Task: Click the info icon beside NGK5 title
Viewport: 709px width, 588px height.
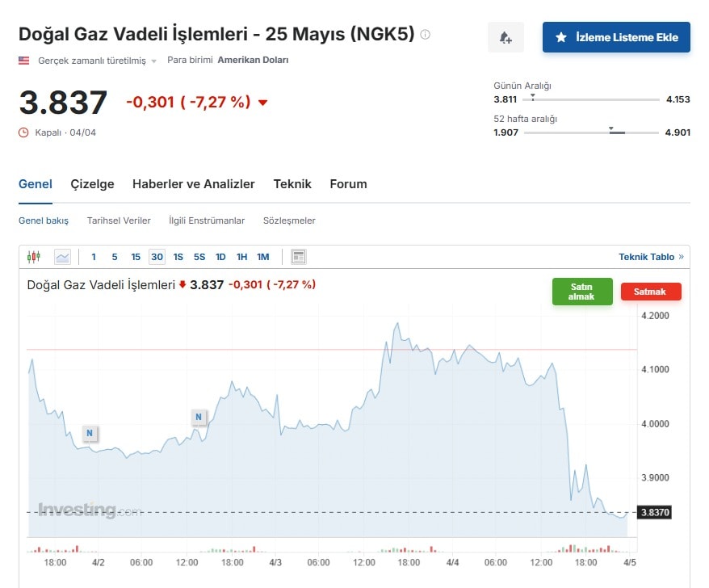Action: (426, 35)
